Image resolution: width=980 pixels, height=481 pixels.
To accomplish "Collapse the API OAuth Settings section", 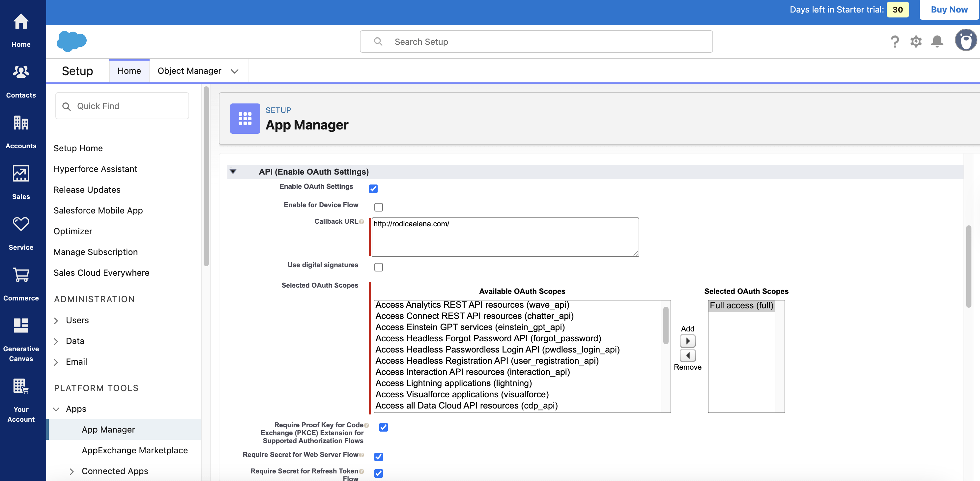I will [233, 172].
